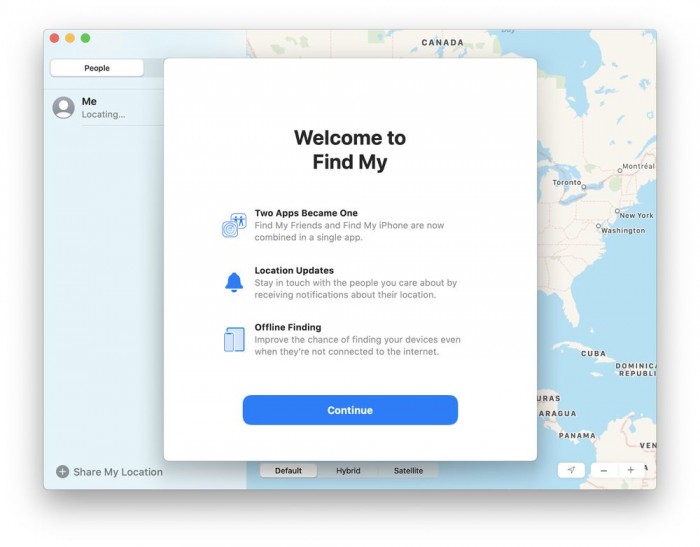Switch map view to Hybrid
700x547 pixels.
348,471
